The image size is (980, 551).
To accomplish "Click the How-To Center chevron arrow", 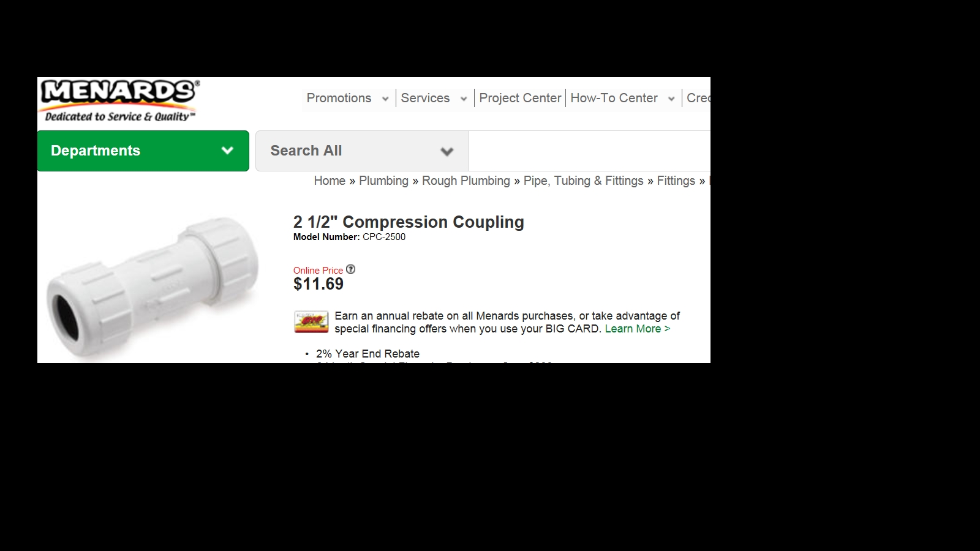I will 671,99.
